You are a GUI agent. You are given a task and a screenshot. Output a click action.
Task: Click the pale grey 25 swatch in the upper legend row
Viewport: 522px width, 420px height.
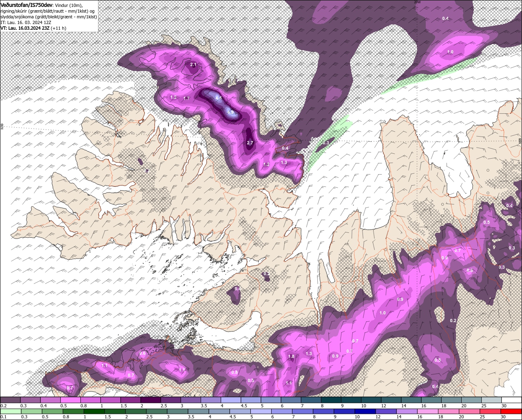tap(491, 400)
